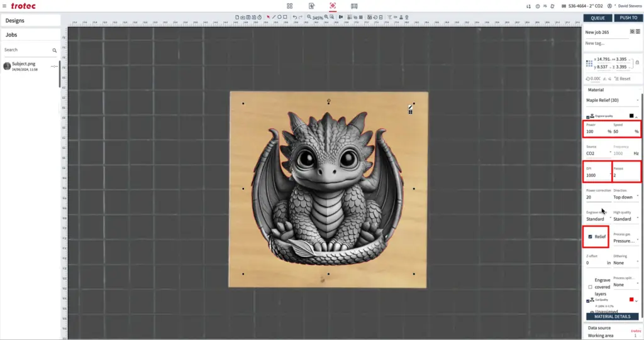
Task: Redo the last action
Action: click(300, 17)
